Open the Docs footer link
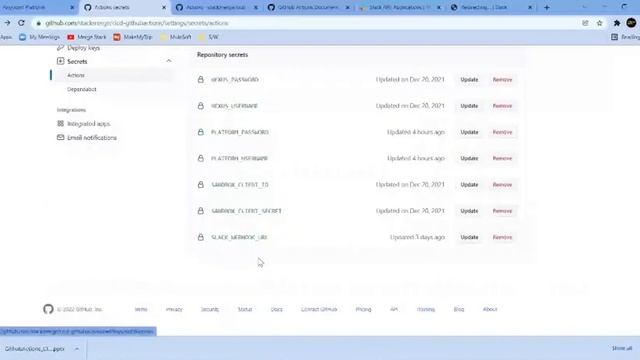 276,309
